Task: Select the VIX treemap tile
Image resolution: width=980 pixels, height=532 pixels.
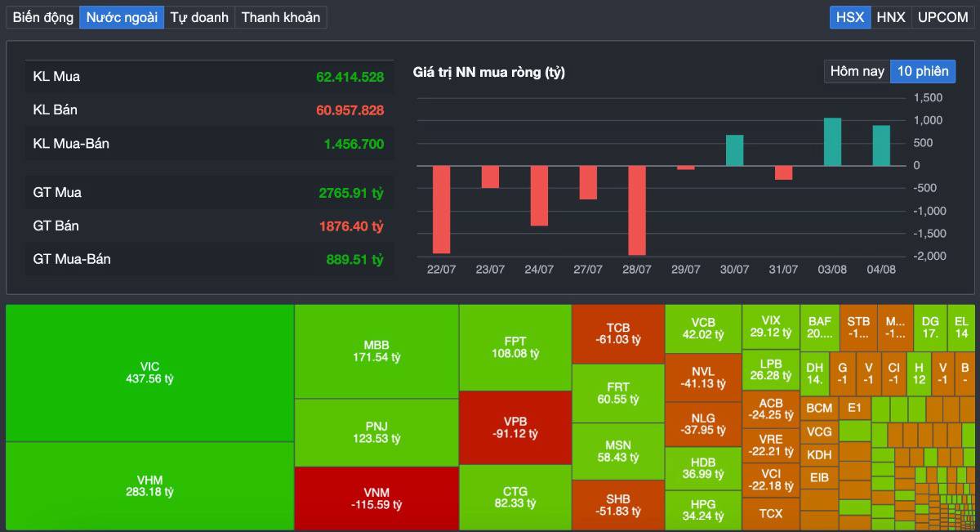Action: [771, 327]
